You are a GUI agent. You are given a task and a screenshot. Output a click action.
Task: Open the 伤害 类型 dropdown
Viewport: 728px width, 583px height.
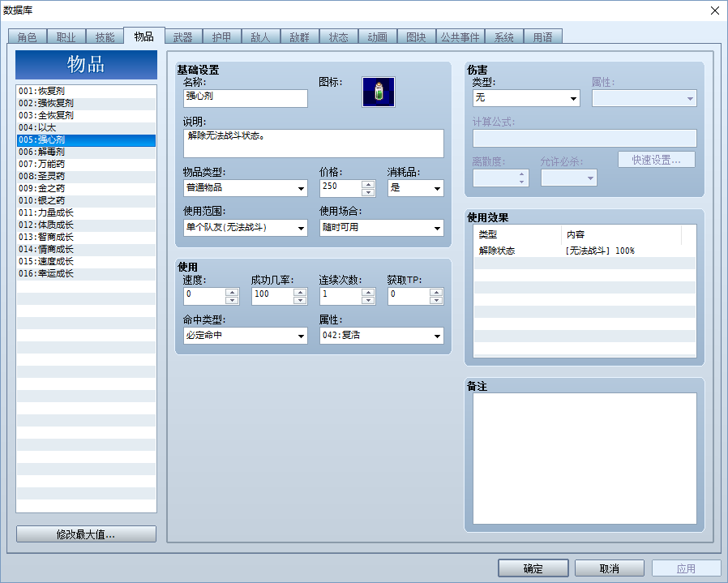tap(526, 98)
